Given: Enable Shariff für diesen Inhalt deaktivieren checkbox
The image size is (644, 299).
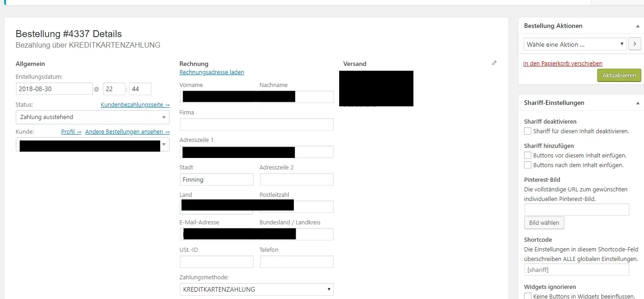Looking at the screenshot, I should [528, 131].
